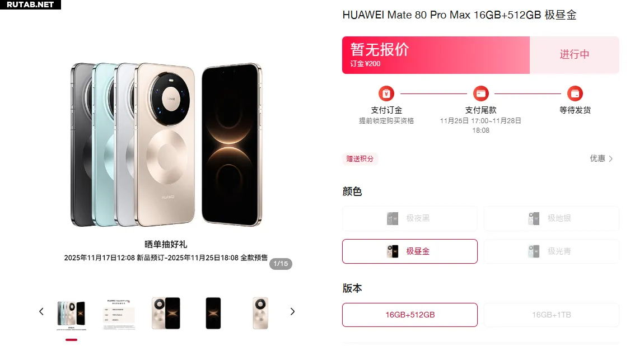Click the 赠送积分 tag

[360, 159]
